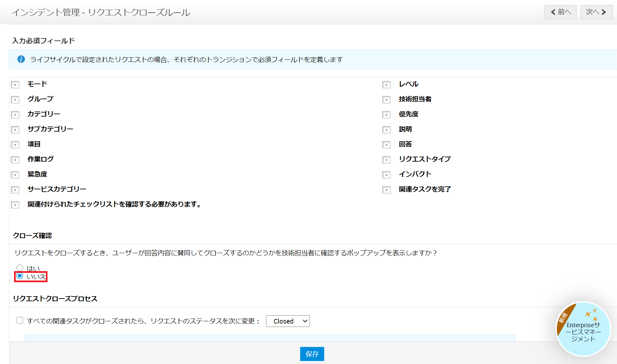Check the 関連タスクを完了 checkbox
This screenshot has width=617, height=364.
pyautogui.click(x=386, y=190)
